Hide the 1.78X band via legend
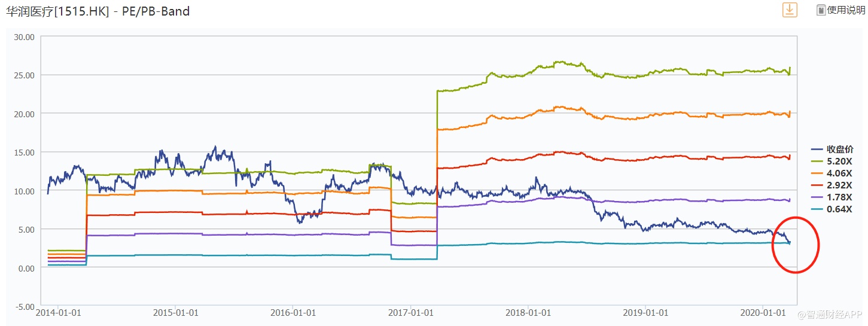The width and height of the screenshot is (868, 326). pos(839,197)
